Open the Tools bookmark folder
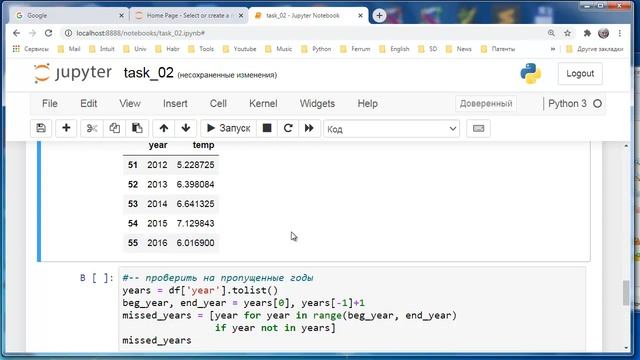Image resolution: width=640 pixels, height=360 pixels. coord(201,49)
